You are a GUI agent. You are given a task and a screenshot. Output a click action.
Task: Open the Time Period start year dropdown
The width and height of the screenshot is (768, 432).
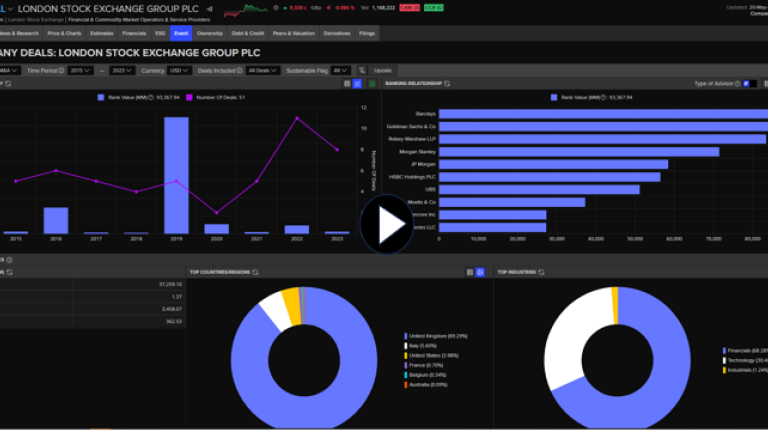(x=80, y=70)
